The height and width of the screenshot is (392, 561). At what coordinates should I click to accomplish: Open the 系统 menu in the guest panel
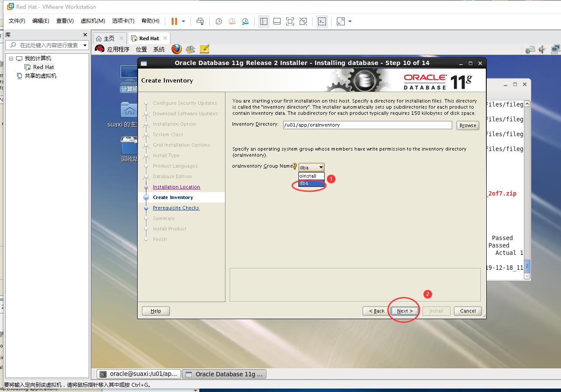click(159, 49)
